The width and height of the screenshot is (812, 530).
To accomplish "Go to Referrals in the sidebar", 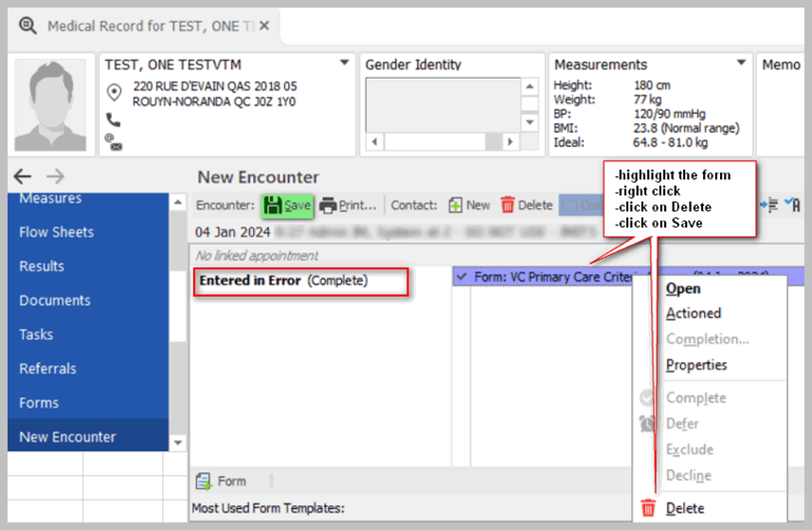I will [x=48, y=369].
